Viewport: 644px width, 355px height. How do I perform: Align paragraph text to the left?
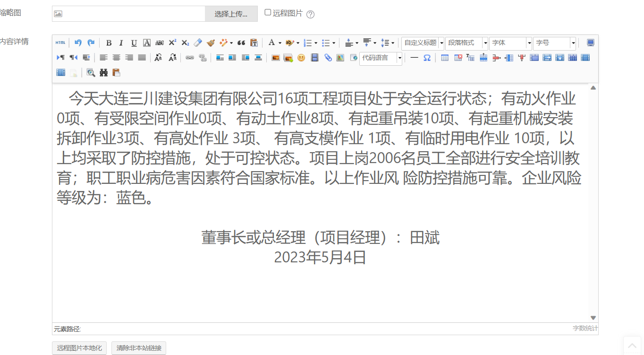click(x=103, y=58)
